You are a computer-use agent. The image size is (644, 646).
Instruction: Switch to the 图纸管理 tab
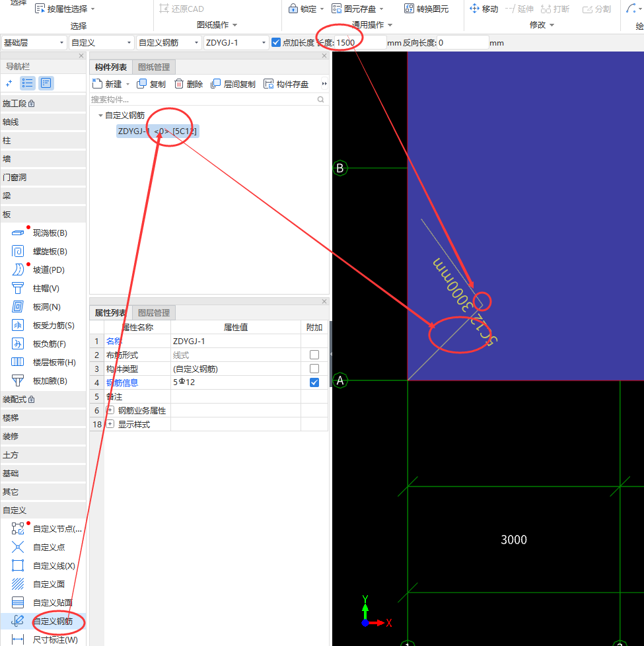tap(154, 67)
